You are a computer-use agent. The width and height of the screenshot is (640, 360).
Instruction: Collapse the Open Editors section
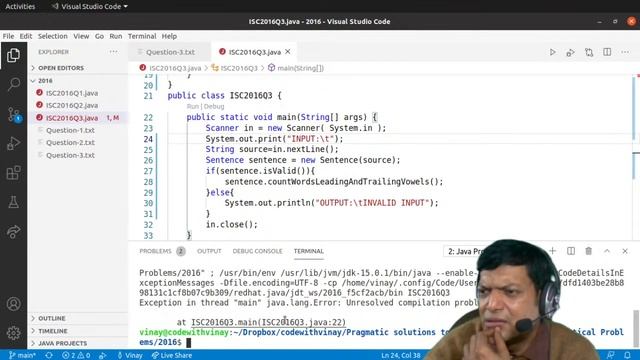point(61,68)
